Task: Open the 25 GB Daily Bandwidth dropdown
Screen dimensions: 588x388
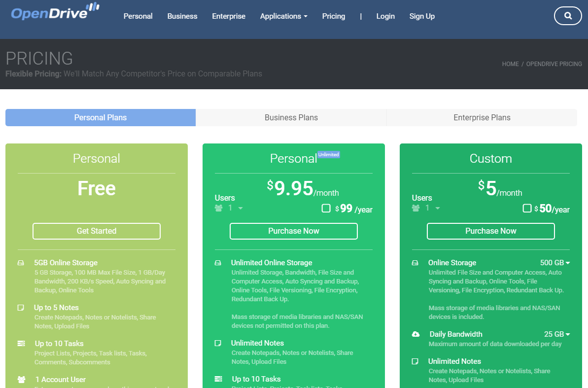Action: click(557, 334)
